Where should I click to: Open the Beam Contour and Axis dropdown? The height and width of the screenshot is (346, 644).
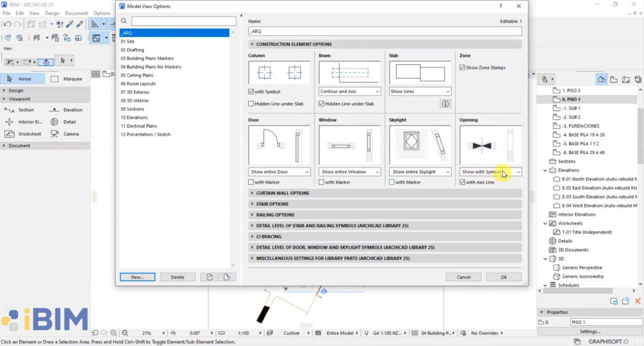[350, 91]
